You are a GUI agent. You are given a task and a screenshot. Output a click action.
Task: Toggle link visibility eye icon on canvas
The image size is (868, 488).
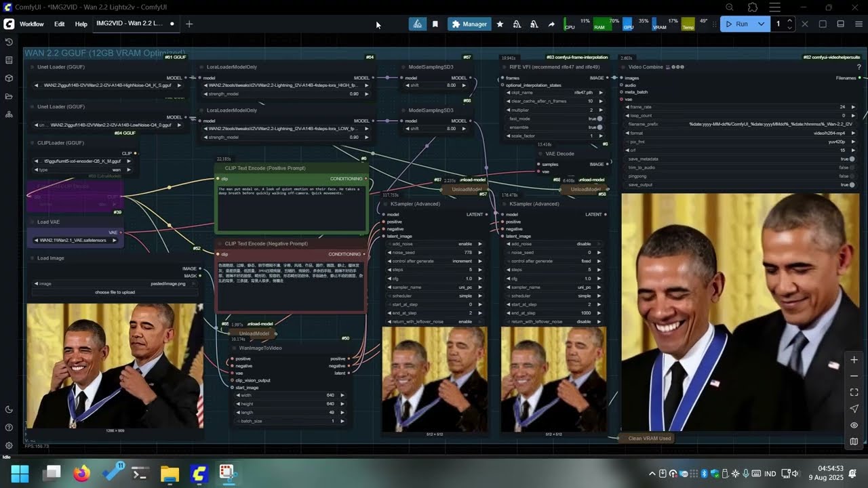coord(854,425)
